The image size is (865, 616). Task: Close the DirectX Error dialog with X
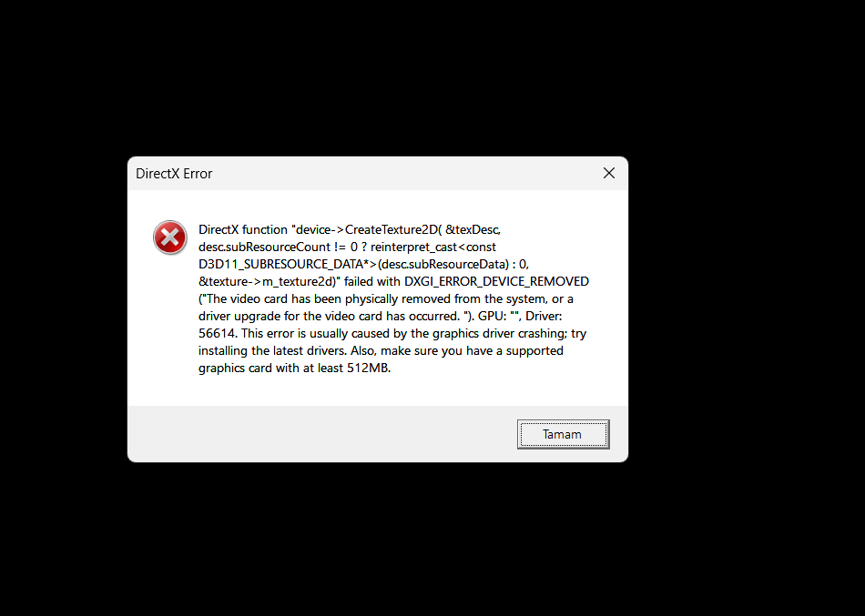(609, 173)
